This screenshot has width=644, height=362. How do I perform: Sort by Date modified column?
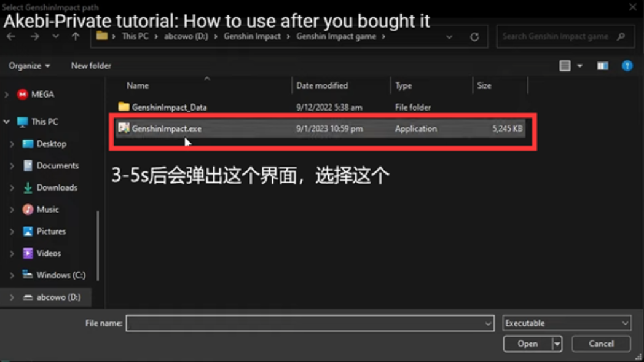[x=322, y=85]
